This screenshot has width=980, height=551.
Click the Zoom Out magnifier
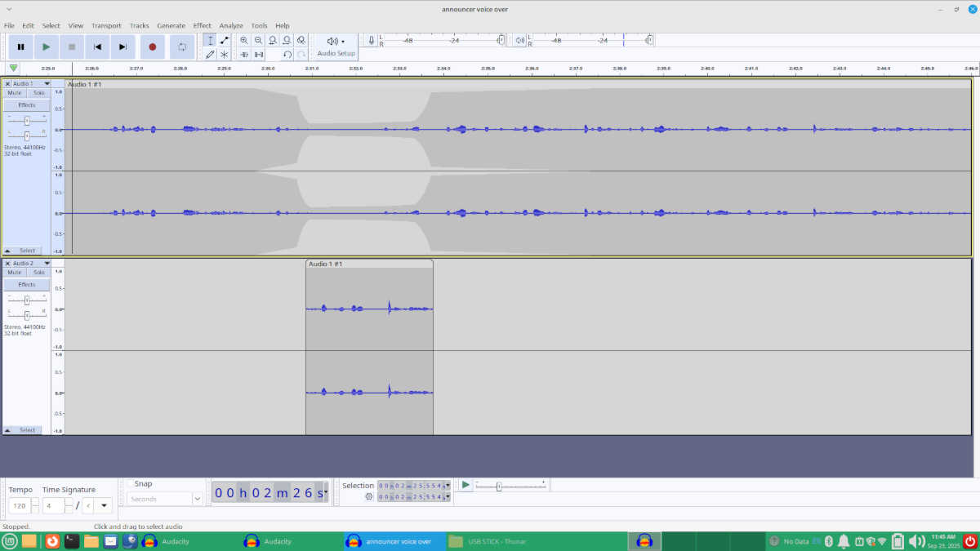[x=258, y=40]
